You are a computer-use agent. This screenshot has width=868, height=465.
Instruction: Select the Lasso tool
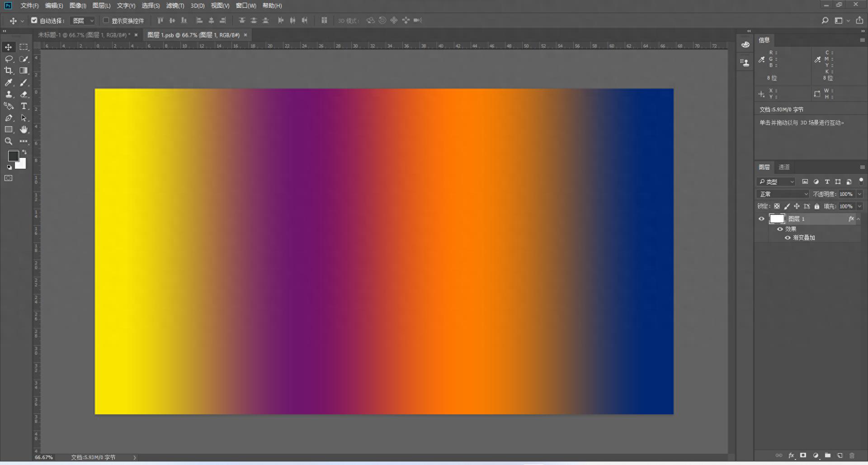point(9,59)
